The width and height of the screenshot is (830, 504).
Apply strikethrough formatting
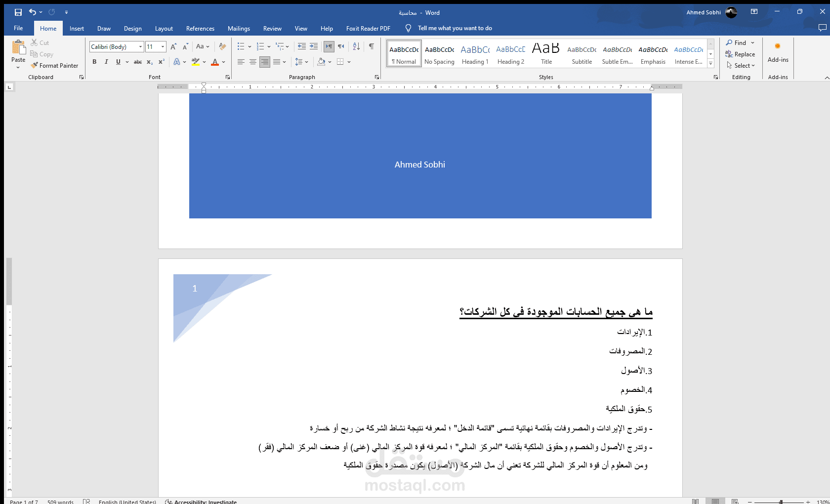tap(138, 62)
